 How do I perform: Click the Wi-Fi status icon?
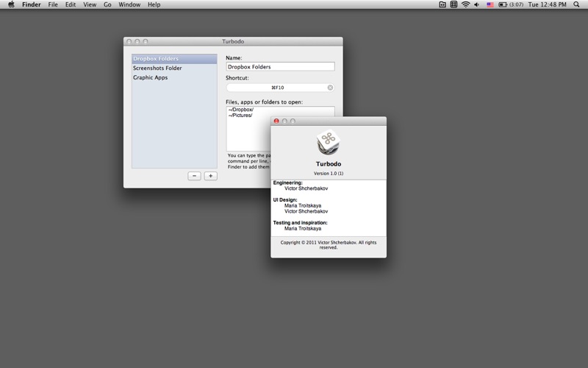point(466,4)
